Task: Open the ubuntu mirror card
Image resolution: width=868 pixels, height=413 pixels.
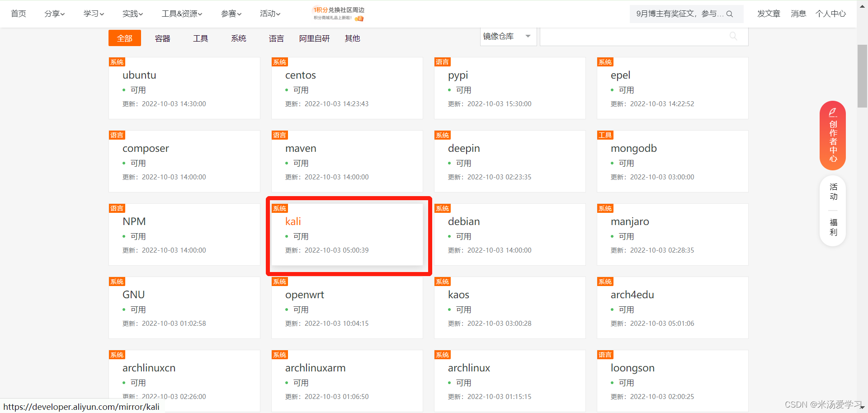Action: (x=184, y=88)
